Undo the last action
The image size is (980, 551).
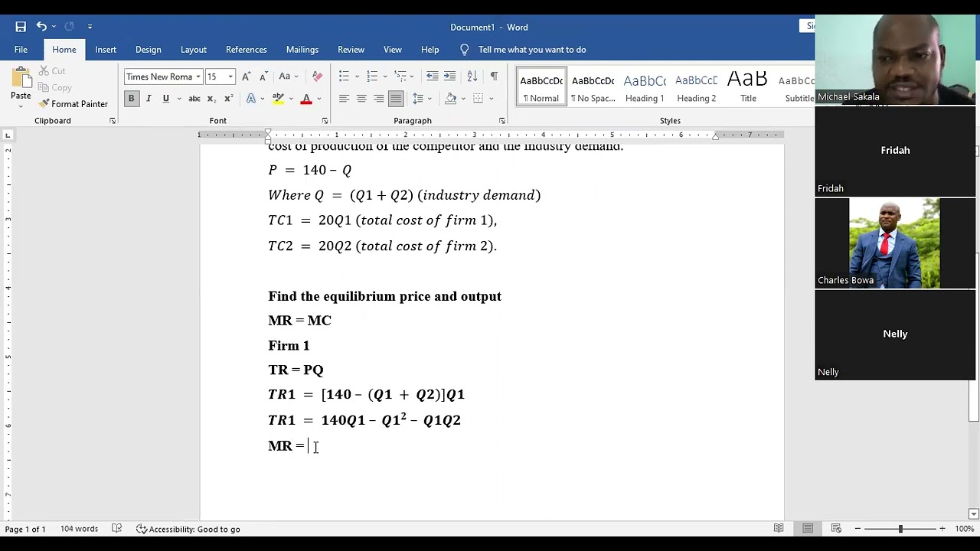(41, 27)
